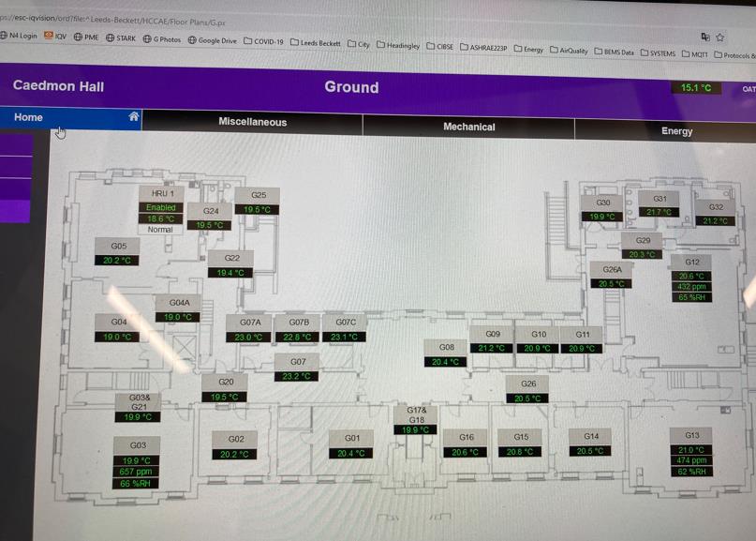Open the COVID-19 bookmarks folder

(264, 41)
